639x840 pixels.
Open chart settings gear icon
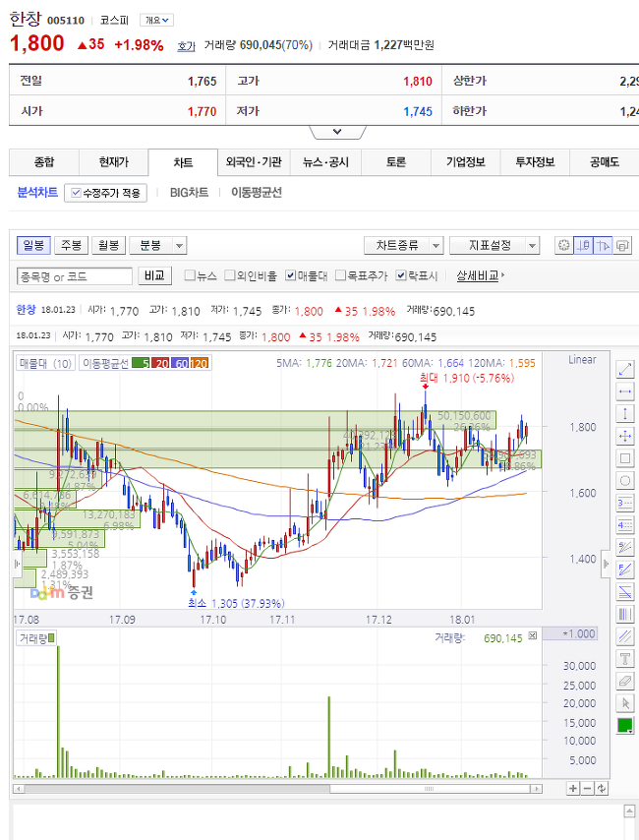pos(563,245)
